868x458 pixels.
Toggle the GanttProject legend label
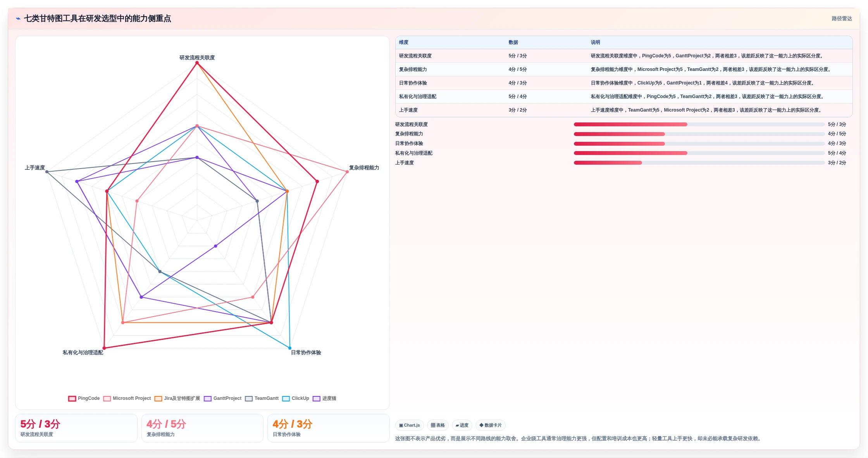click(227, 398)
